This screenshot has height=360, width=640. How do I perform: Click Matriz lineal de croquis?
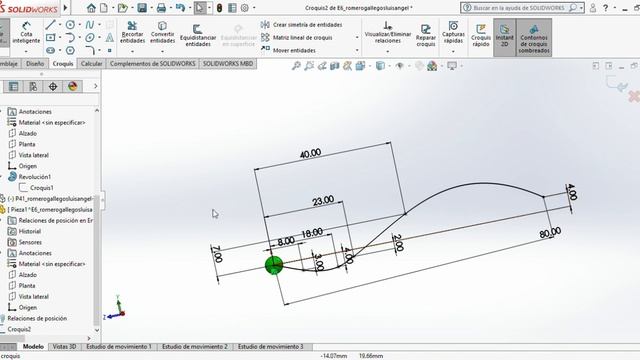[297, 38]
